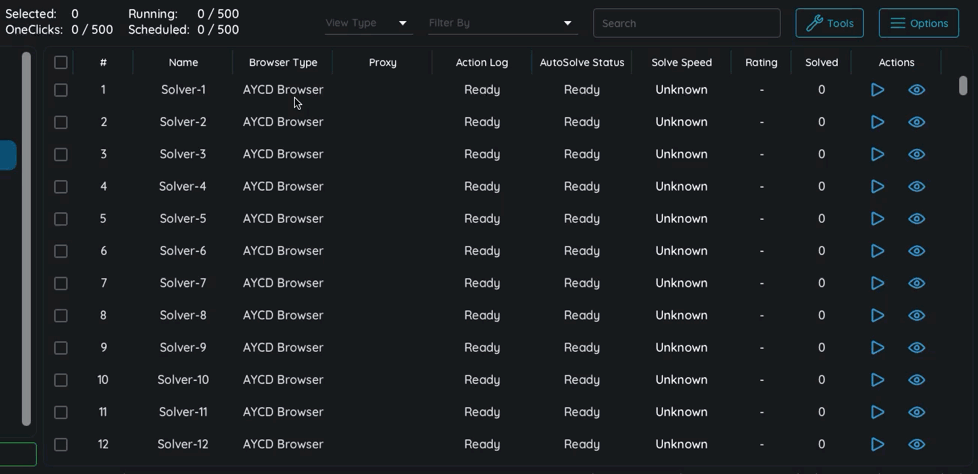Select the Solver-8 row checkbox
This screenshot has width=978, height=474.
coord(61,315)
